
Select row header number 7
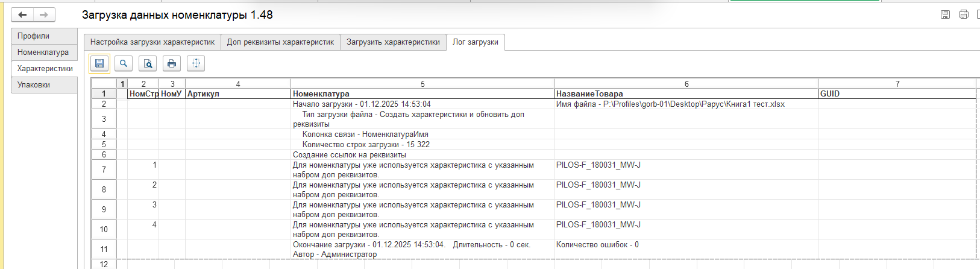coord(104,169)
